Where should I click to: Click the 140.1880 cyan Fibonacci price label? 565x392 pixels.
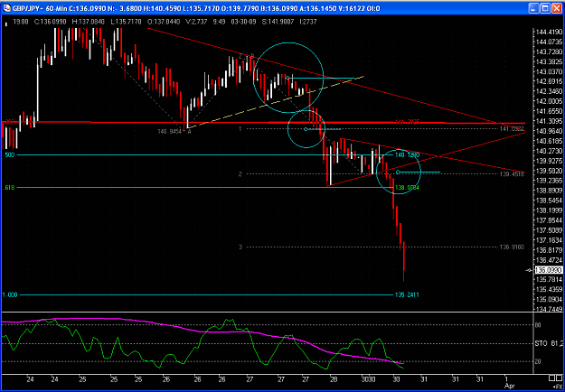point(407,155)
